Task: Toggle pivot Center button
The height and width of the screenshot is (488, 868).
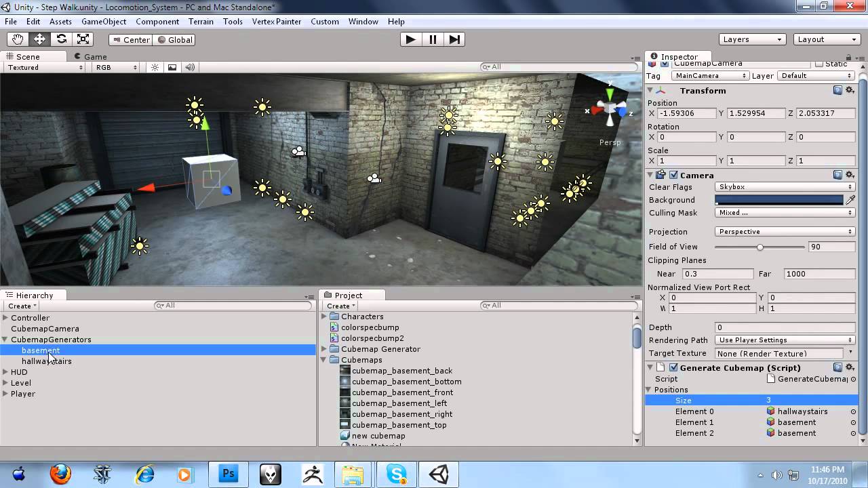Action: tap(131, 39)
